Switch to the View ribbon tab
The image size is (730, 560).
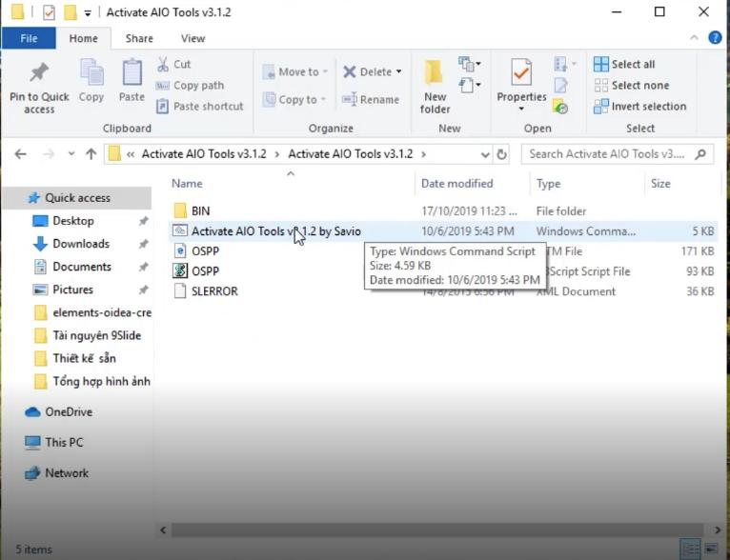click(x=193, y=38)
